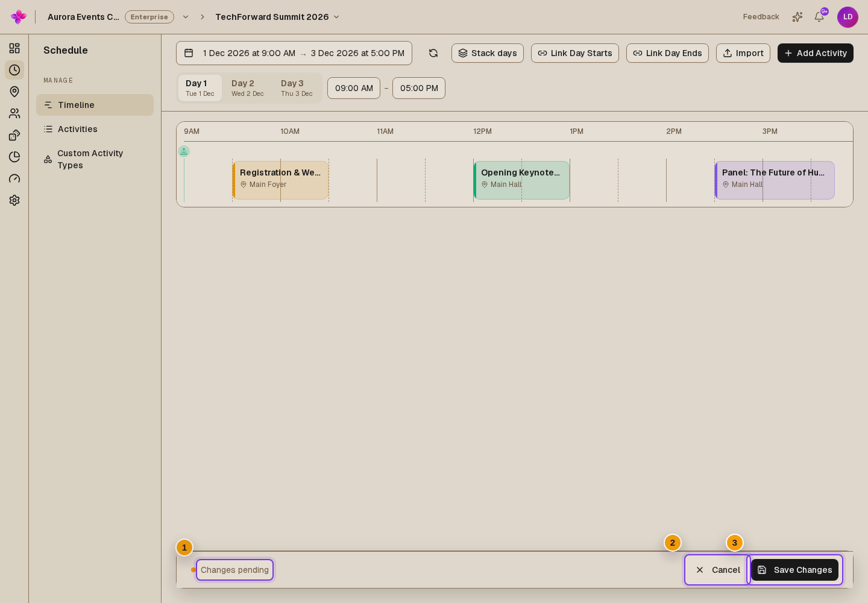Select the Registration & Welcome activity block
This screenshot has height=603, width=868.
(x=280, y=180)
